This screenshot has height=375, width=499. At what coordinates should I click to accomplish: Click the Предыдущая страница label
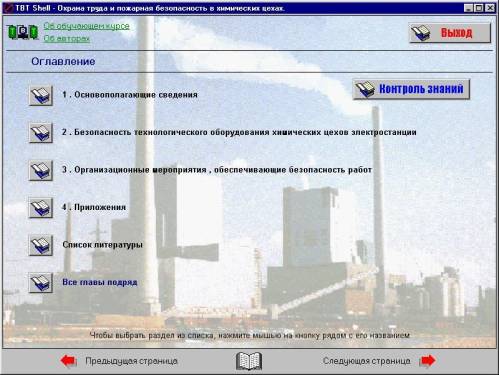point(131,361)
